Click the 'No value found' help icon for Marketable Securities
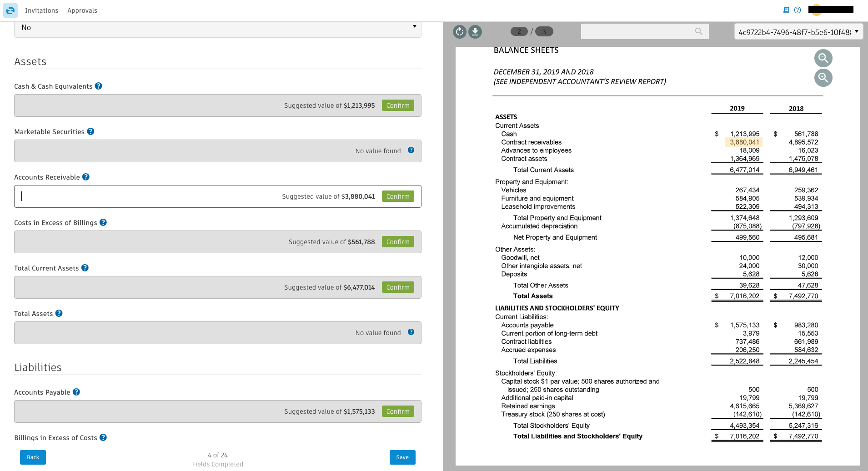 pos(411,150)
